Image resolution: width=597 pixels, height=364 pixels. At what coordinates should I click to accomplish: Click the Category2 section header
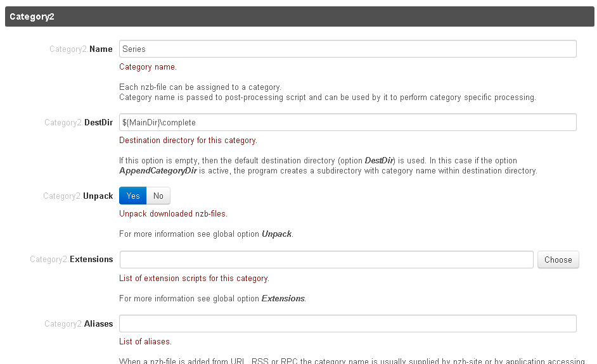[x=298, y=16]
